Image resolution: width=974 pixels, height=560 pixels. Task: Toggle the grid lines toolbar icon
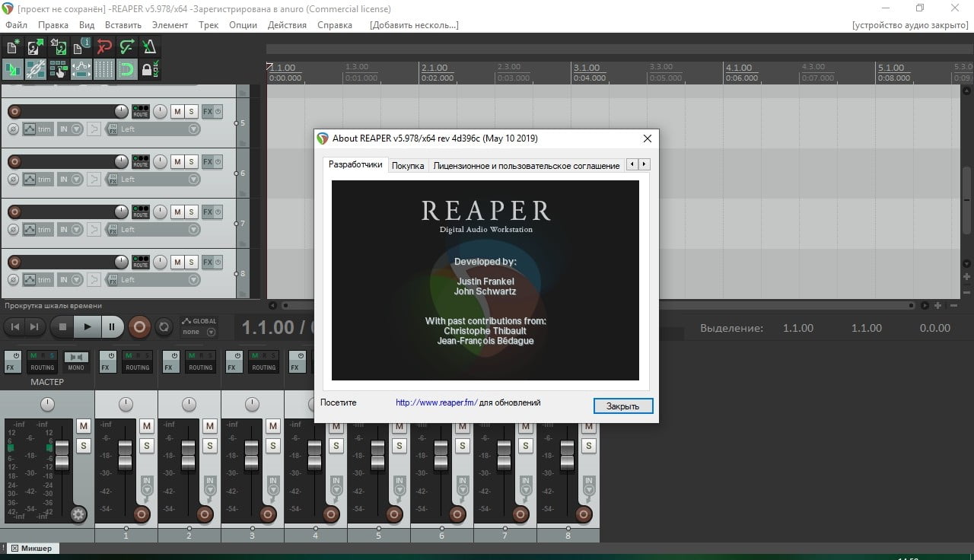tap(104, 69)
